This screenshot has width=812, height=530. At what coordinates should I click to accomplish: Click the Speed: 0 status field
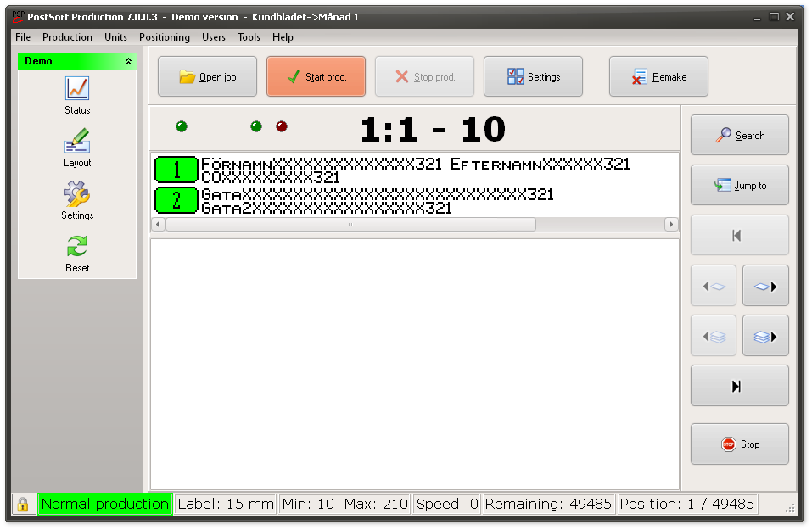tap(447, 504)
